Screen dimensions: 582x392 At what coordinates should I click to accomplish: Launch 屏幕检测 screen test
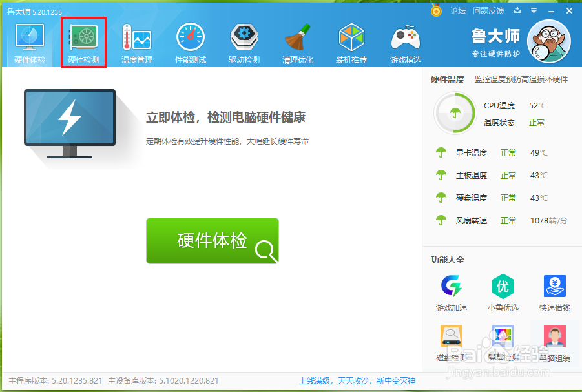click(503, 335)
